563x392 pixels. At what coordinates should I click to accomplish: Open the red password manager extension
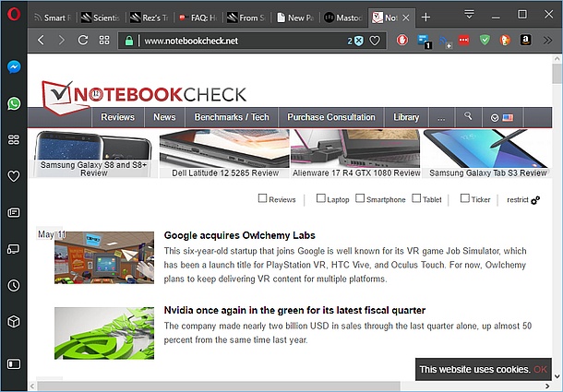(463, 41)
